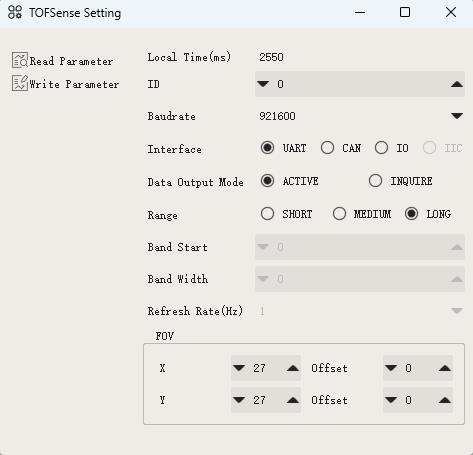Increase the X Offset value
473x455 pixels.
[445, 368]
